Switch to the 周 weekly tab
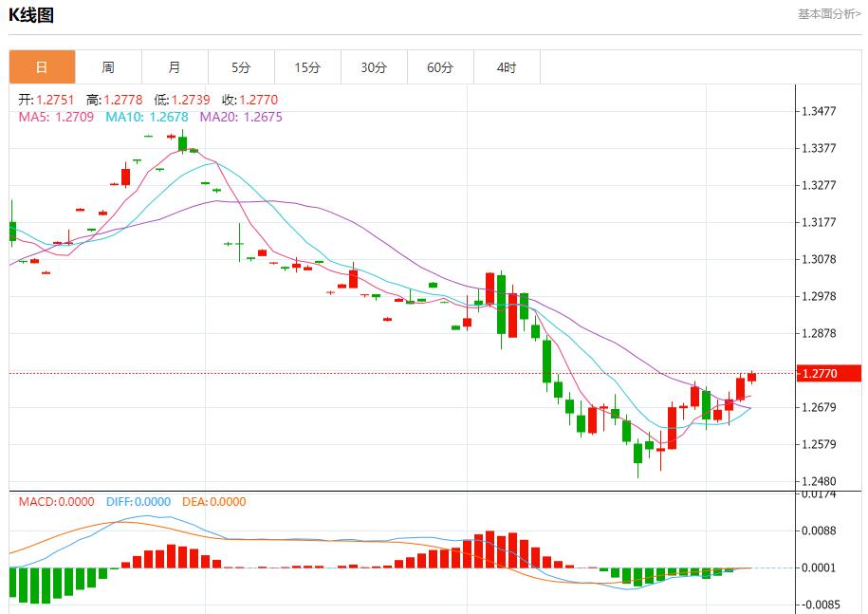This screenshot has width=868, height=614. tap(108, 67)
